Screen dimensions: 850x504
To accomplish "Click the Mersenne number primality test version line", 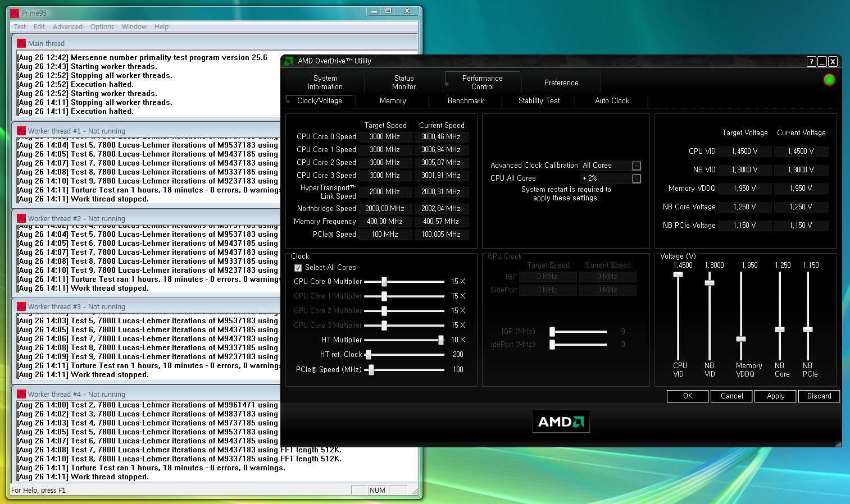I will tap(142, 58).
